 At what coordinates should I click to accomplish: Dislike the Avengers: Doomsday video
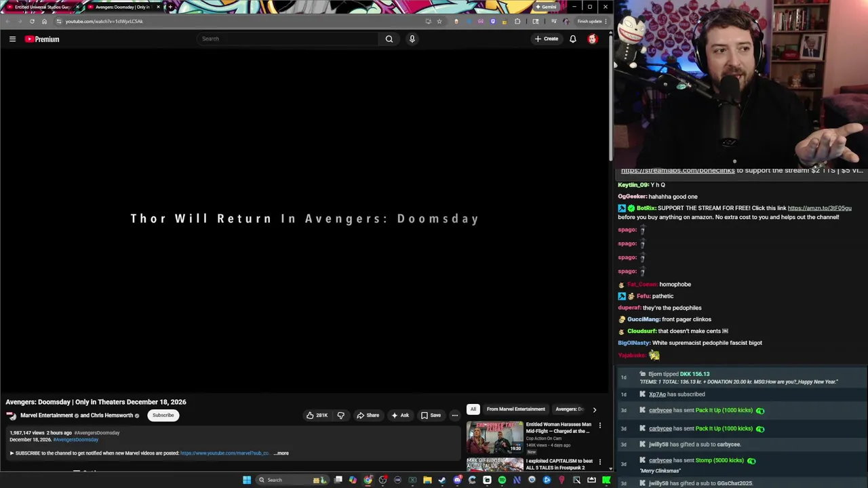point(341,415)
